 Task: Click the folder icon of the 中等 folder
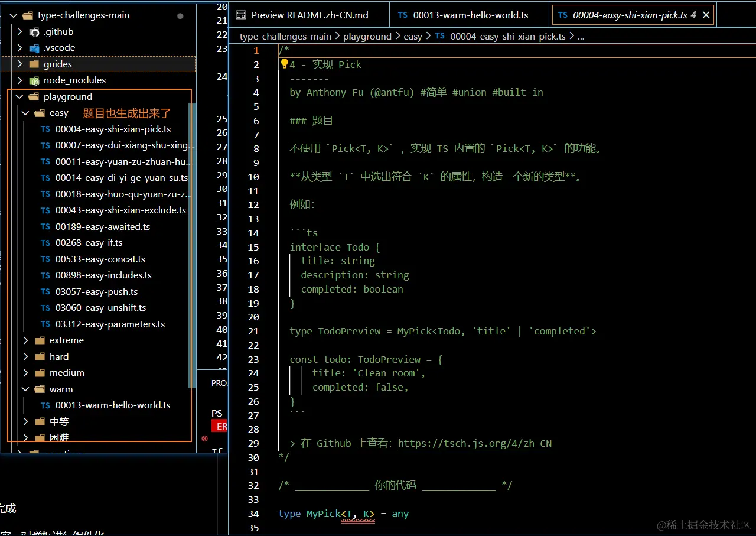coord(40,422)
